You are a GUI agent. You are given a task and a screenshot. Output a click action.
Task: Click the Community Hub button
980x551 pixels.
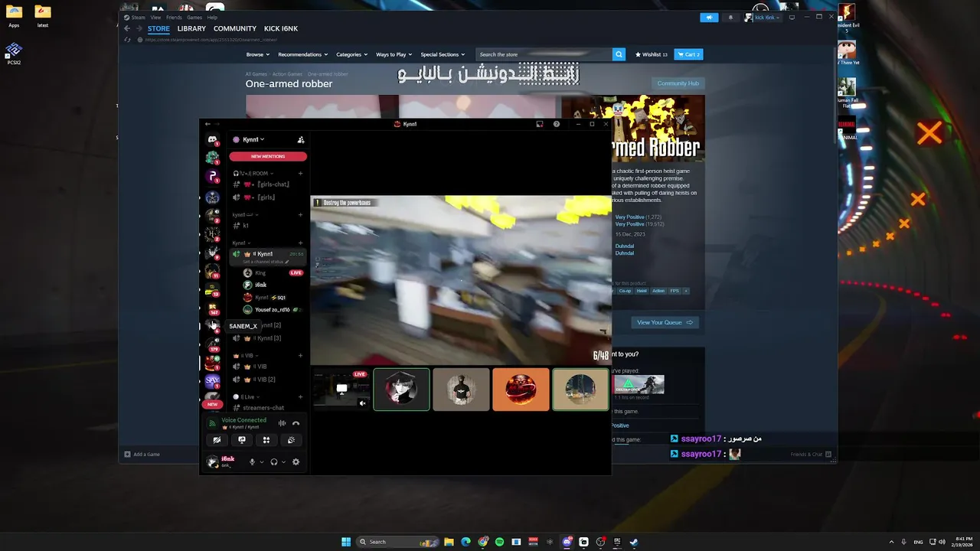678,83
